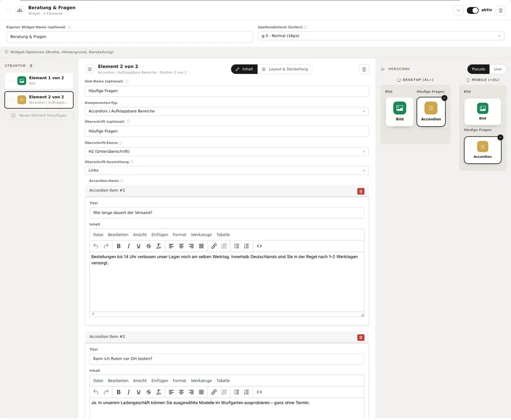Toggle strikethrough in Item #1 editor
Image resolution: width=511 pixels, height=420 pixels.
[x=149, y=246]
